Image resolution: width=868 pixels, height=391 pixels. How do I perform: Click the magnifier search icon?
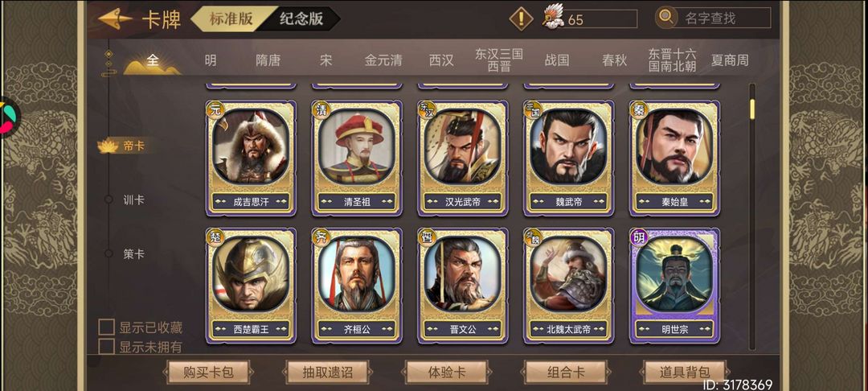pos(666,18)
